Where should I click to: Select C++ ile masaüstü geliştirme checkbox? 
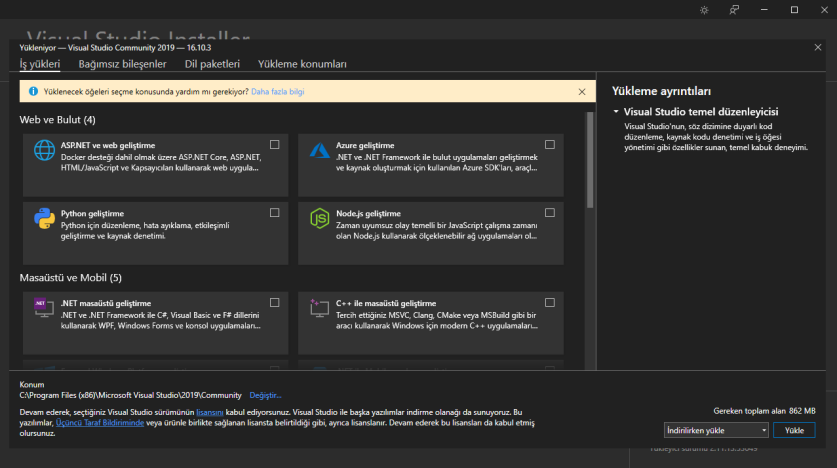550,303
